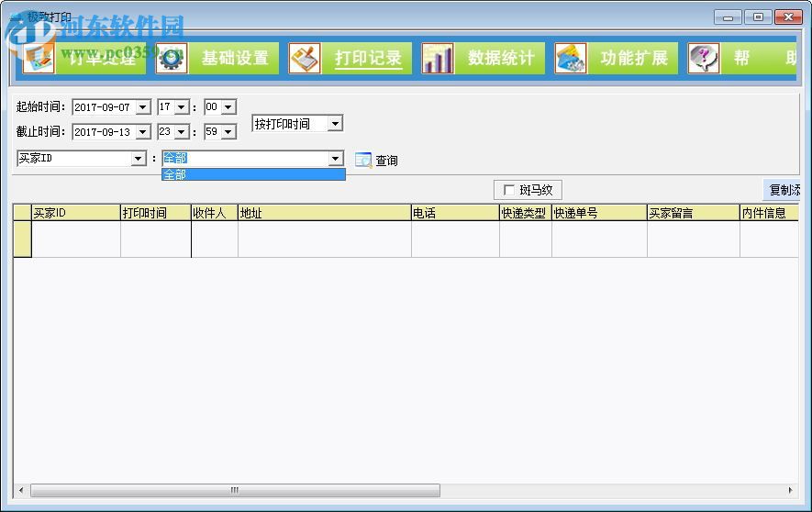Click the 功能扩展 icon
812x512 pixels.
(571, 58)
